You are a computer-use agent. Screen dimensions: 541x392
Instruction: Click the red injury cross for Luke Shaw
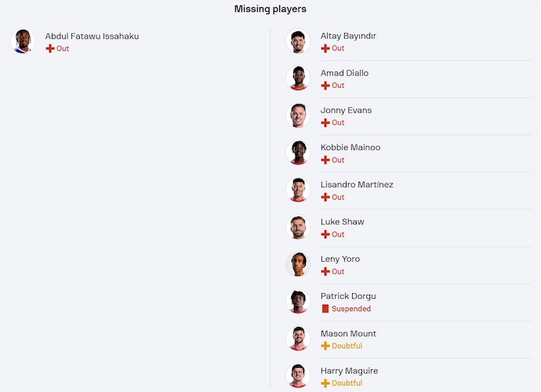click(325, 234)
